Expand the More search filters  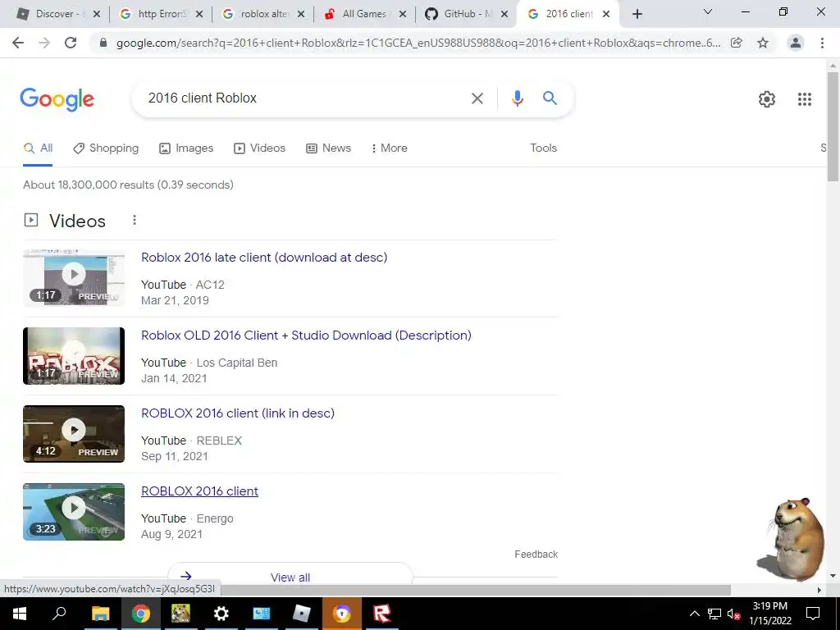(390, 148)
